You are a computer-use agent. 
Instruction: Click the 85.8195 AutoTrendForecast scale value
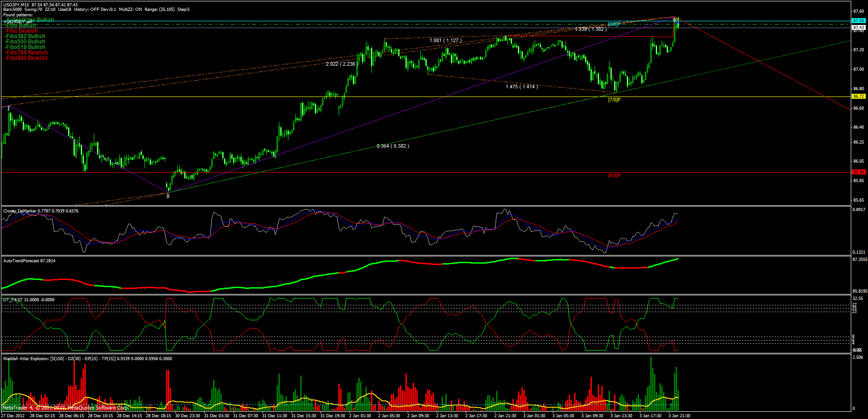click(x=860, y=291)
